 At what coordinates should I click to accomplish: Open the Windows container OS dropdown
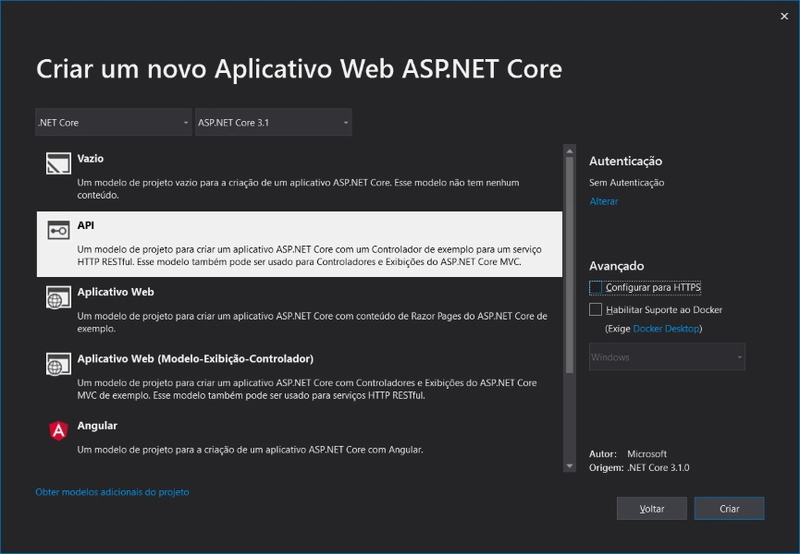point(667,357)
